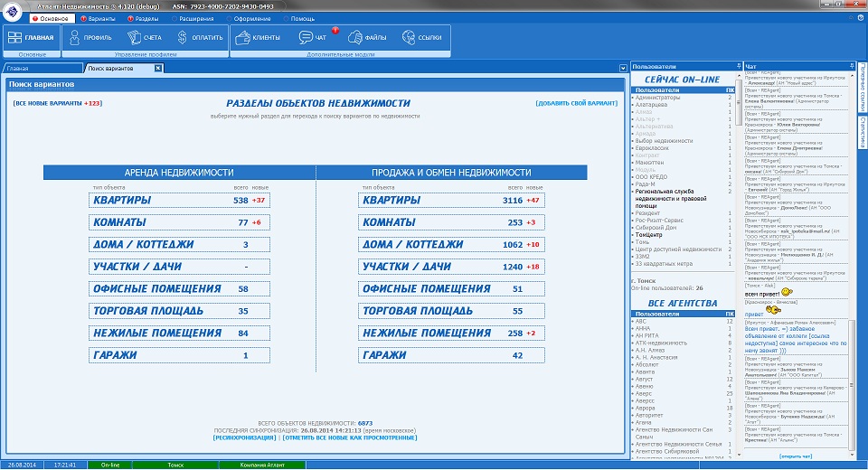Open rental Комнаты section
This screenshot has width=868, height=470.
[x=179, y=222]
